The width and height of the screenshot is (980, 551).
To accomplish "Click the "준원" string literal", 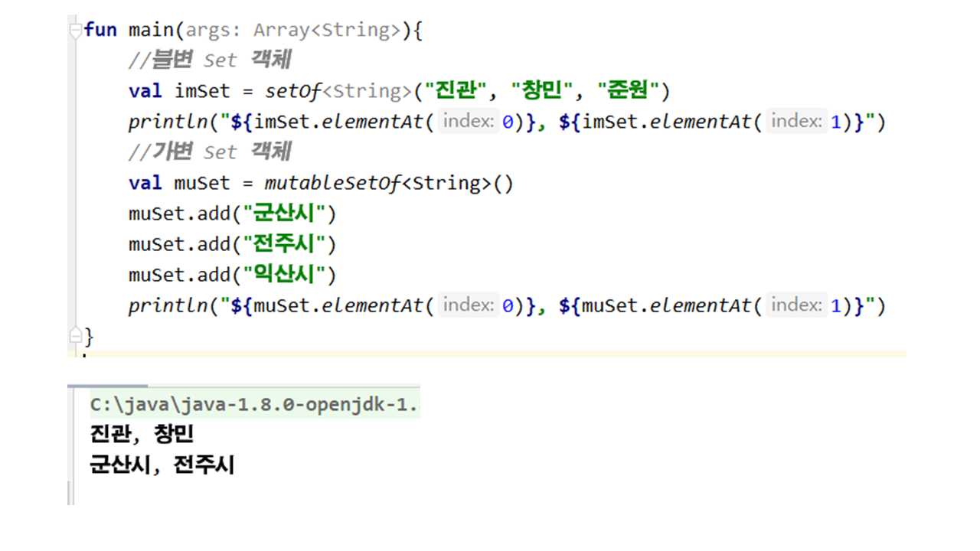I will pyautogui.click(x=628, y=92).
